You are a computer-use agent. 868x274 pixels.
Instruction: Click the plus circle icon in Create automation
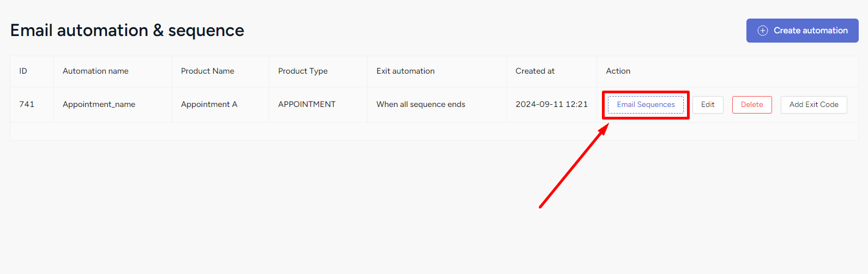coord(763,31)
